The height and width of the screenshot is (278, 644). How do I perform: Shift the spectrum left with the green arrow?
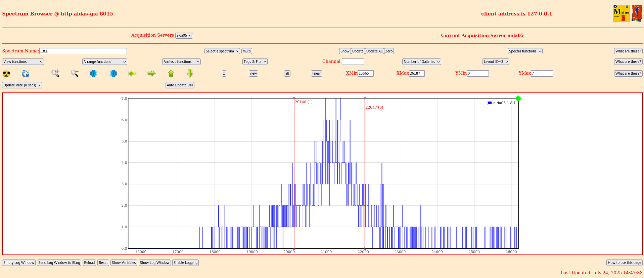(x=132, y=73)
